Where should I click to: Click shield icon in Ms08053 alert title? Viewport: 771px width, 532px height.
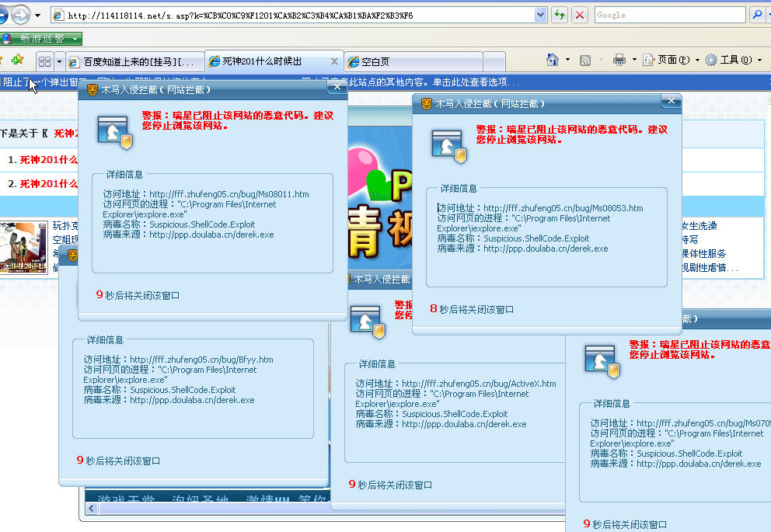pos(427,103)
